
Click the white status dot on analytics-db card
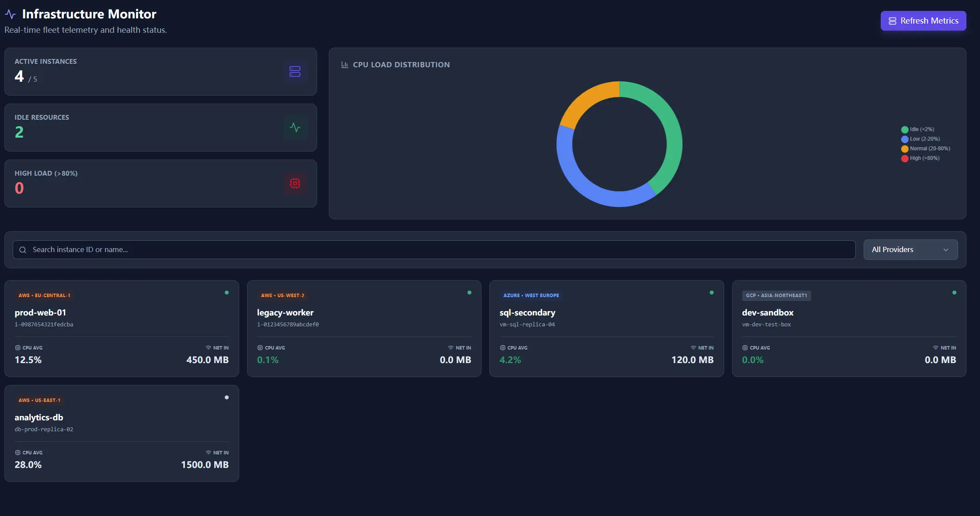(x=227, y=397)
